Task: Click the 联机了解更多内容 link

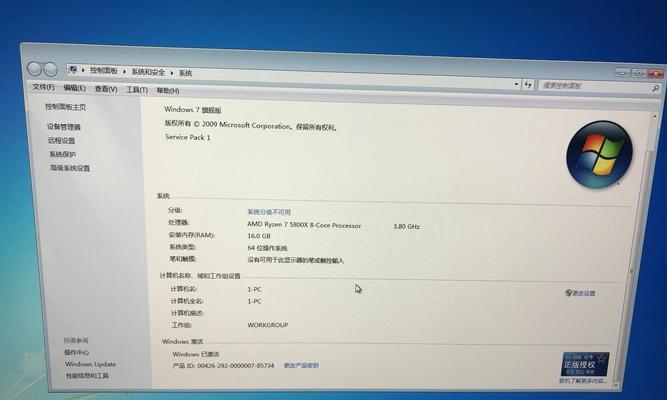Action: 583,381
